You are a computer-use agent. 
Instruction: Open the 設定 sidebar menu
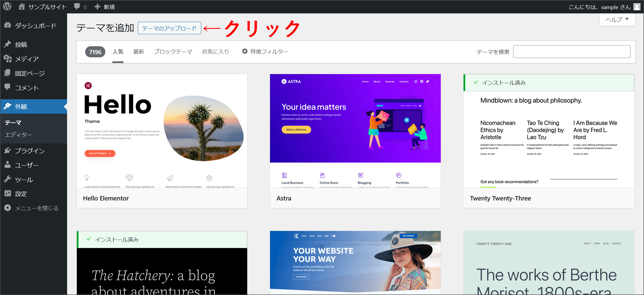[21, 194]
